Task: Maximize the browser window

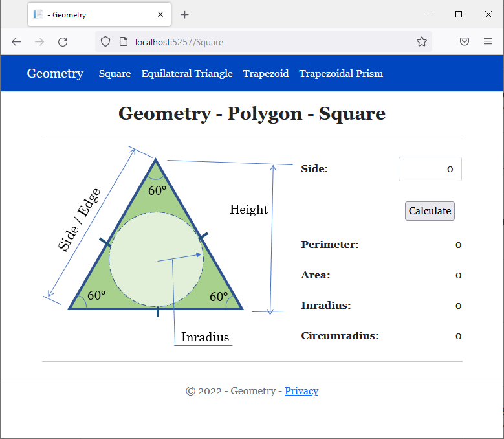Action: [459, 14]
